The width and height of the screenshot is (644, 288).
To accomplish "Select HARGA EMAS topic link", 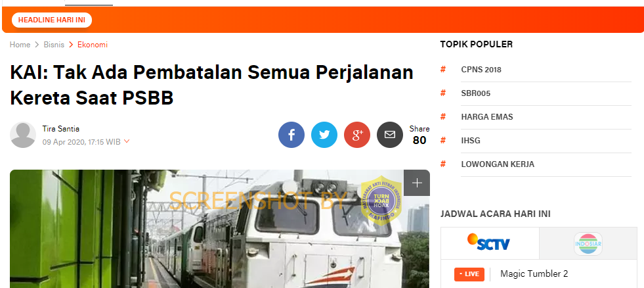I will (x=487, y=117).
